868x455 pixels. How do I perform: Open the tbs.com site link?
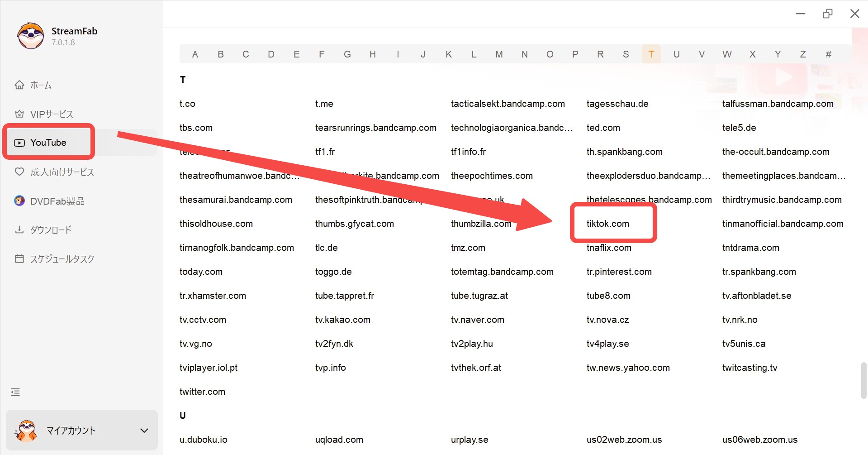pos(196,128)
